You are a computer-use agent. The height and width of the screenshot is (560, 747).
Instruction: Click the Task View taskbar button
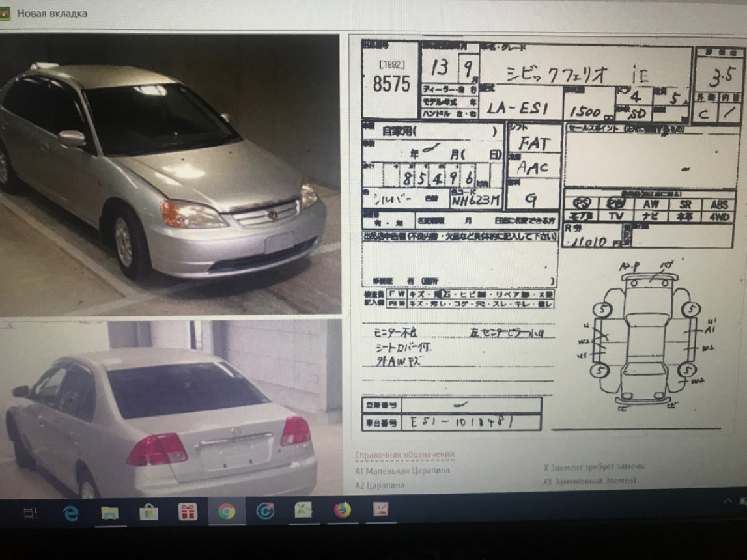[30, 514]
